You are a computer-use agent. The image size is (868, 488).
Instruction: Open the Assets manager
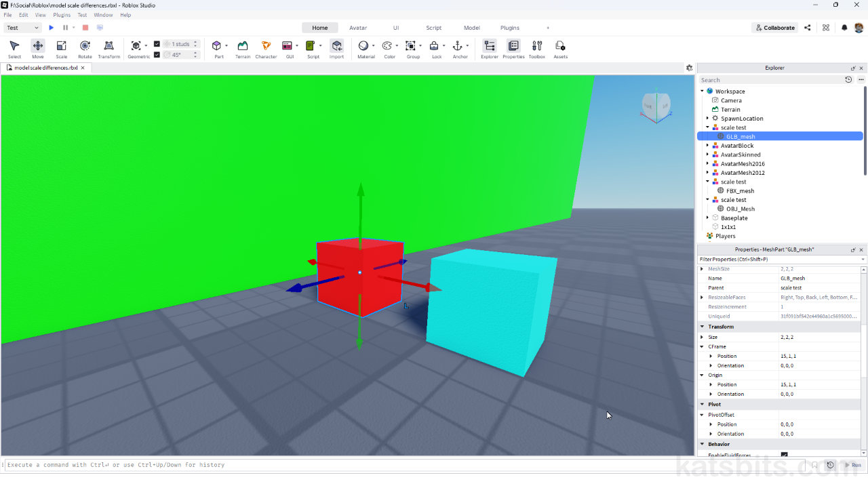pos(560,49)
